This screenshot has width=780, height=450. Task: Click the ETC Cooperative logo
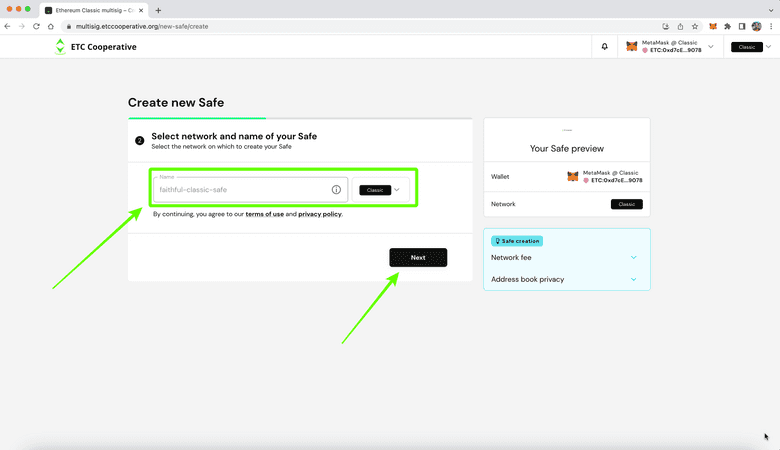click(96, 47)
